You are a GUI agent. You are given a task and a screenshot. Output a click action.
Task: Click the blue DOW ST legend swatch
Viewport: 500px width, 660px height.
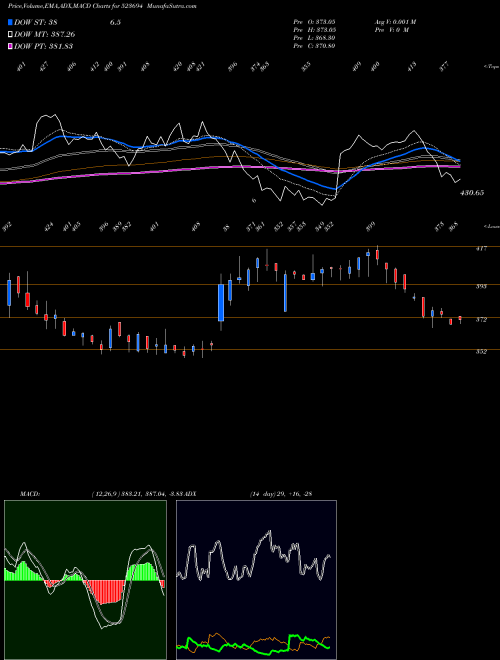click(x=10, y=22)
